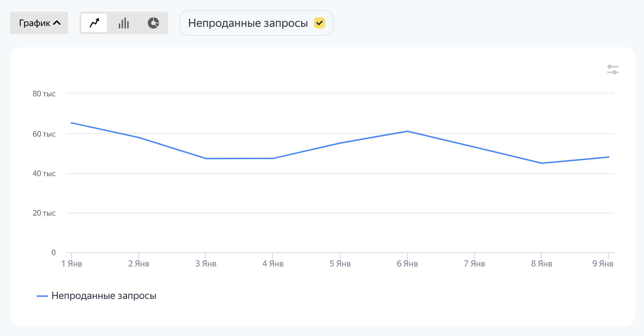Click the data point peak at 6 Янв
Screen dimensions: 644x336
(407, 131)
